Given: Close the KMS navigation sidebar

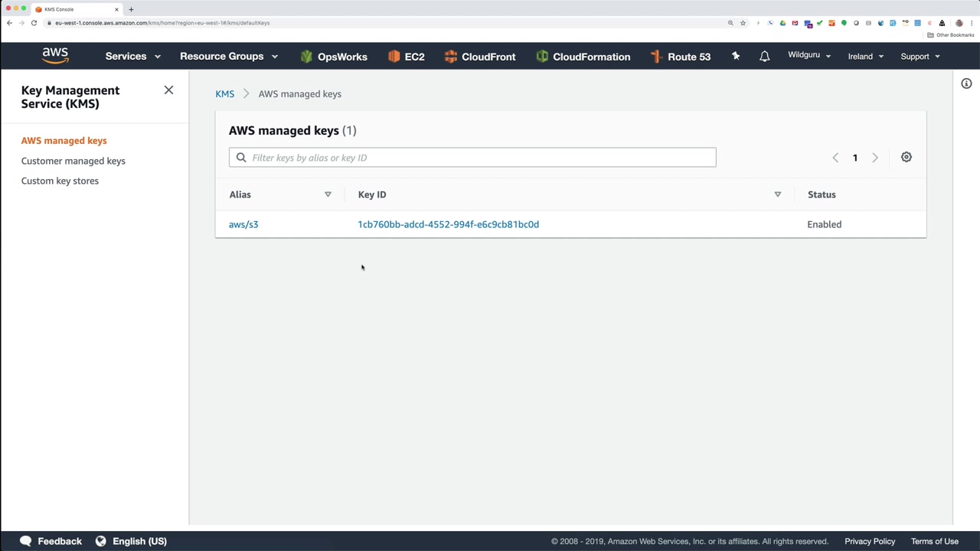Looking at the screenshot, I should point(168,90).
